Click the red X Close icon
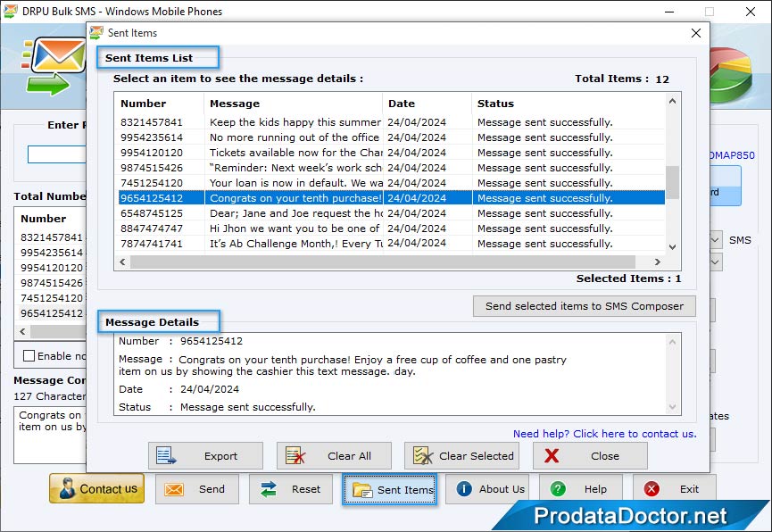The width and height of the screenshot is (772, 532). point(552,455)
